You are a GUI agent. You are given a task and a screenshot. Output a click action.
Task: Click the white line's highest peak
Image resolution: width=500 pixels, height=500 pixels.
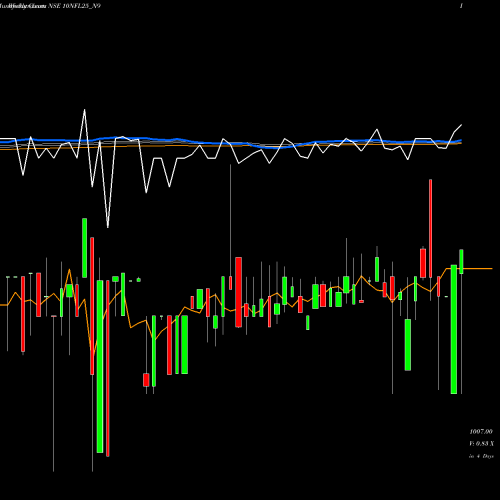click(x=84, y=110)
